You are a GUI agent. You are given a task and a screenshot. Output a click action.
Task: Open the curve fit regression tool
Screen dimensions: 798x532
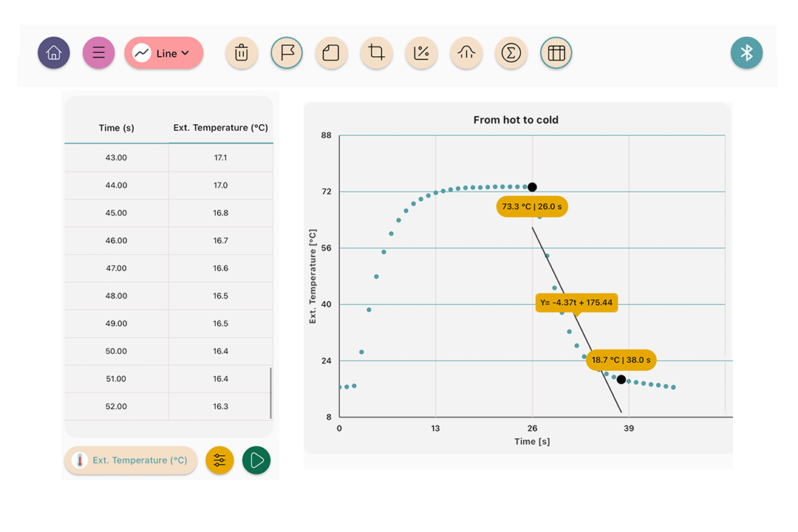coord(421,53)
